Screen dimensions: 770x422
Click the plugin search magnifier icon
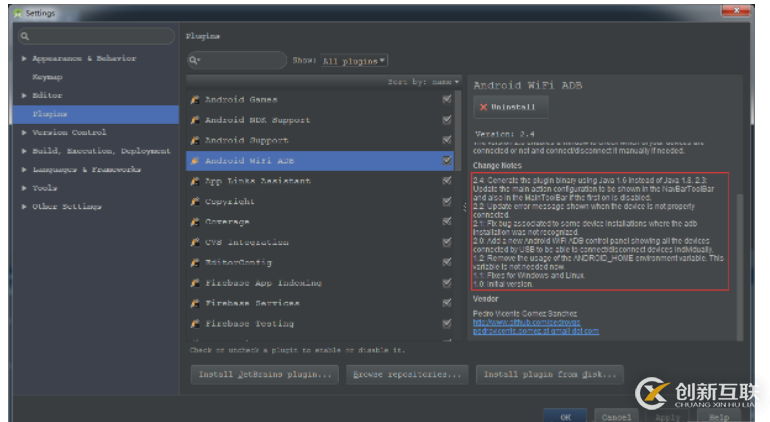(194, 60)
